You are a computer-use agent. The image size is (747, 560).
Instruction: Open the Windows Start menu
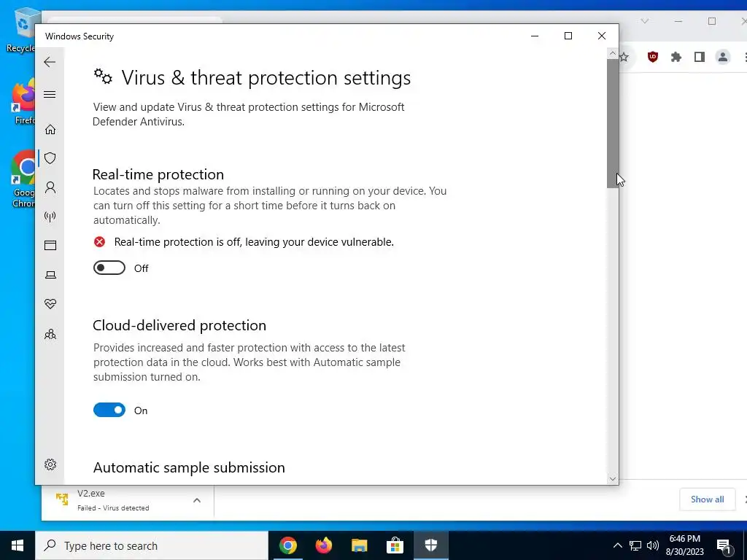point(18,545)
